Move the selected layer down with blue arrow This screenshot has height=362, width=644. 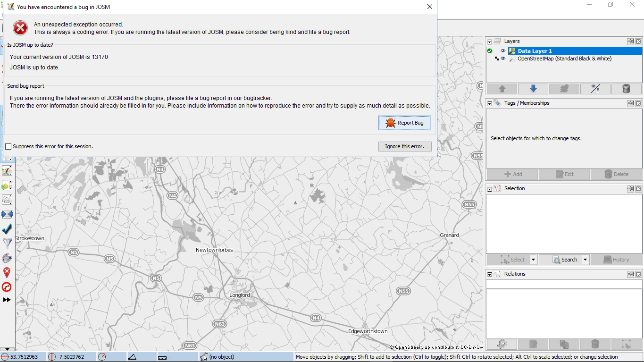point(533,89)
